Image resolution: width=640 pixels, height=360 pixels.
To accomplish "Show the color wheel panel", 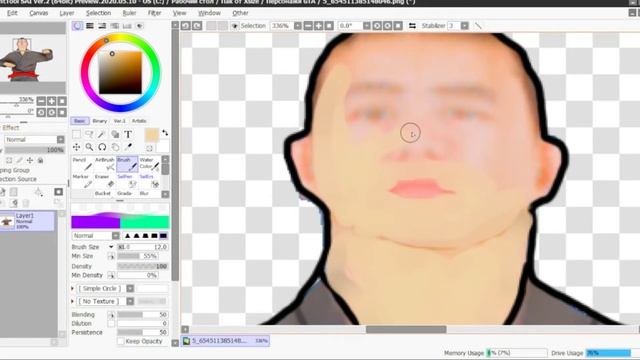I will coord(77,26).
